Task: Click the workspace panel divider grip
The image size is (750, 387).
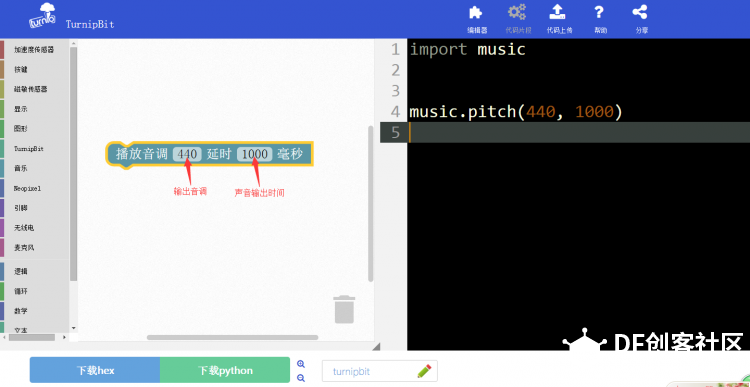Action: tap(376, 346)
